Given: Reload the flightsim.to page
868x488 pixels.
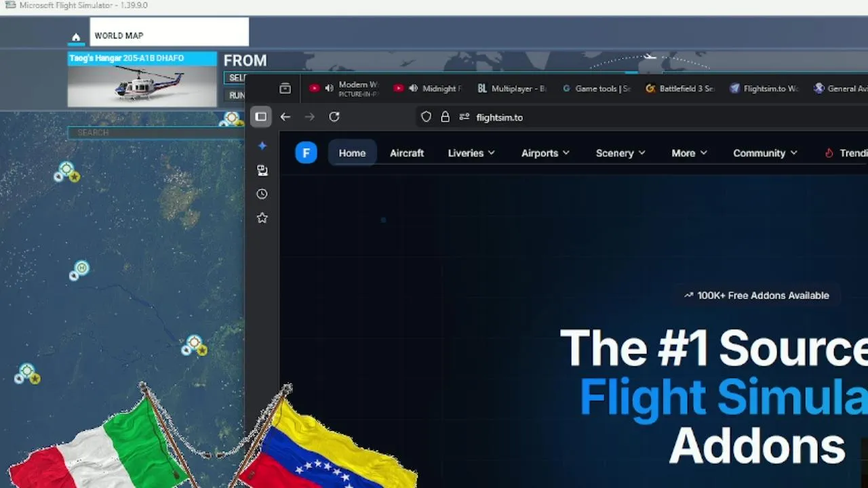Looking at the screenshot, I should [x=334, y=117].
